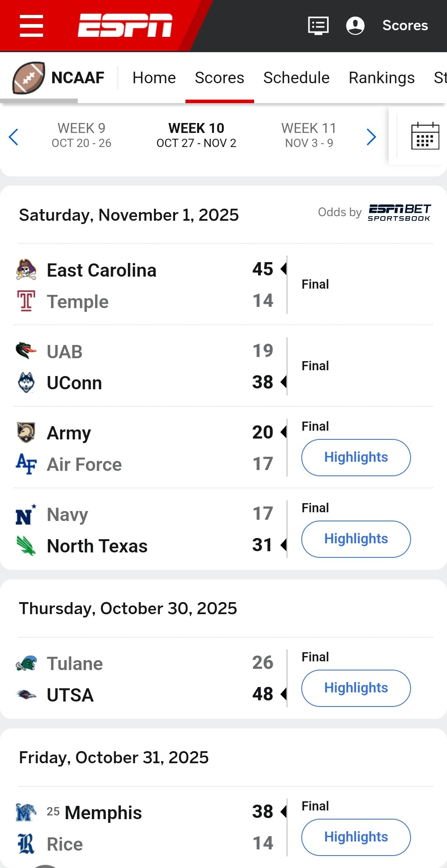
Task: Open the news feed icon in header
Action: point(318,26)
